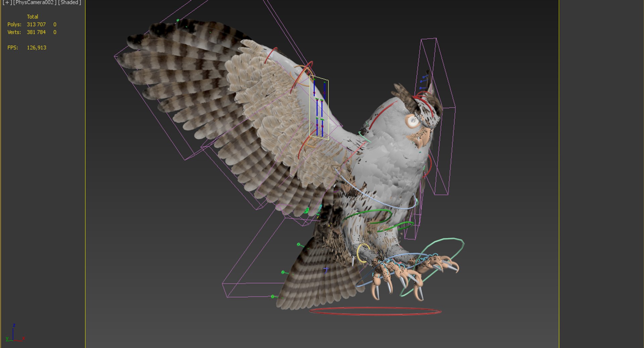Select the owl's eye
Viewport: 644px width, 348px height.
point(412,121)
